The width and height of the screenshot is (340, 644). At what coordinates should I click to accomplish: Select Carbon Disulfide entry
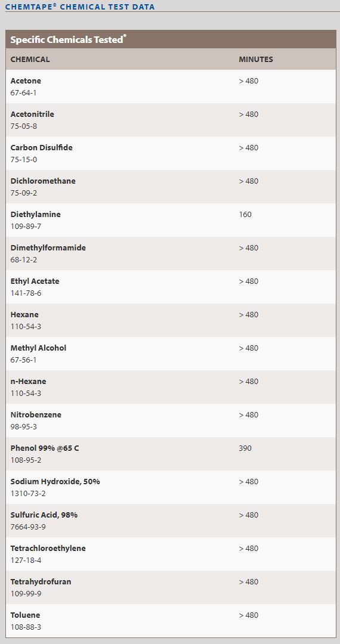[42, 147]
